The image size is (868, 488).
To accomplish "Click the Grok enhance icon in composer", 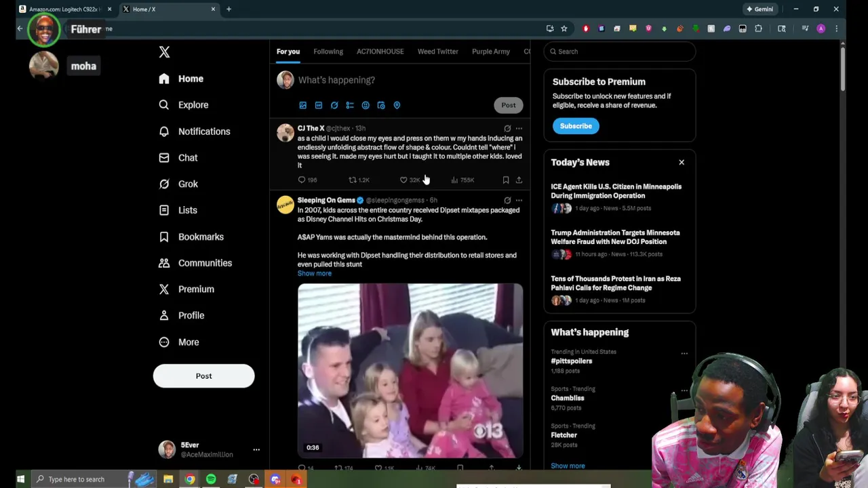I will pyautogui.click(x=334, y=105).
